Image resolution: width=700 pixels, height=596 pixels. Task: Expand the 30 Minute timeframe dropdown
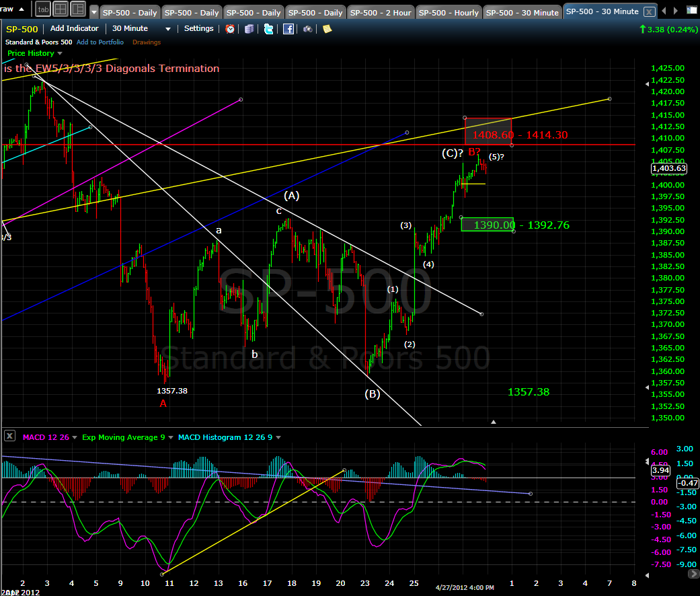(x=168, y=29)
